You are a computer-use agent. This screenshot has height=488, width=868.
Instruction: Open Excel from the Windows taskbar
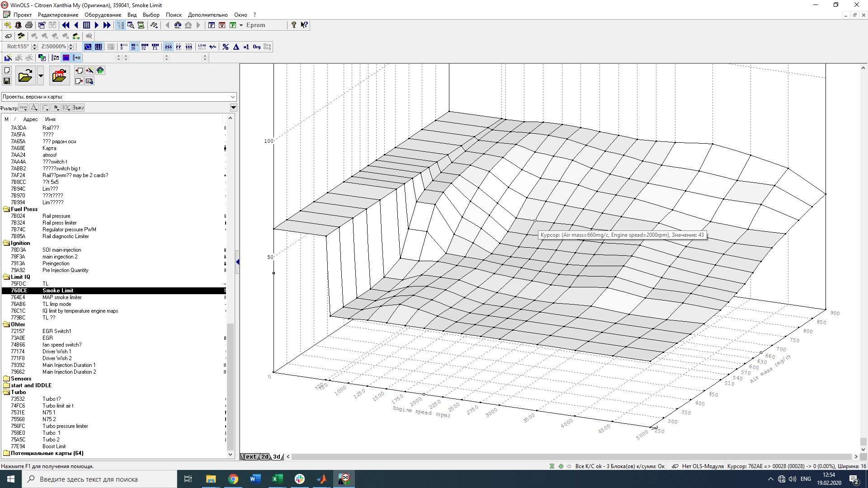tap(277, 479)
